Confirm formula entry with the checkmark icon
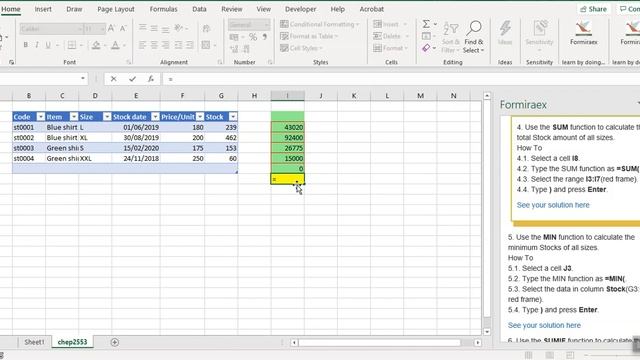 click(x=132, y=79)
